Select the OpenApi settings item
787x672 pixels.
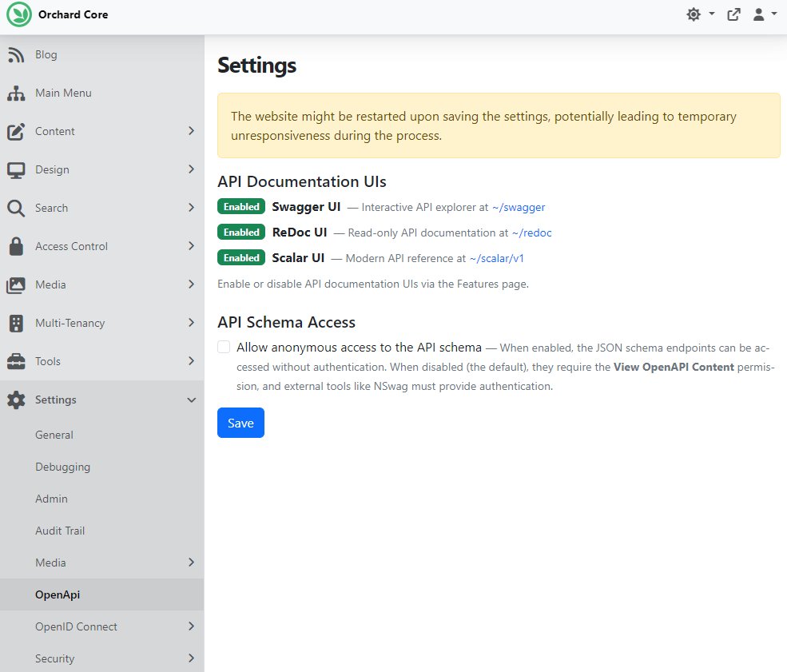tap(102, 594)
